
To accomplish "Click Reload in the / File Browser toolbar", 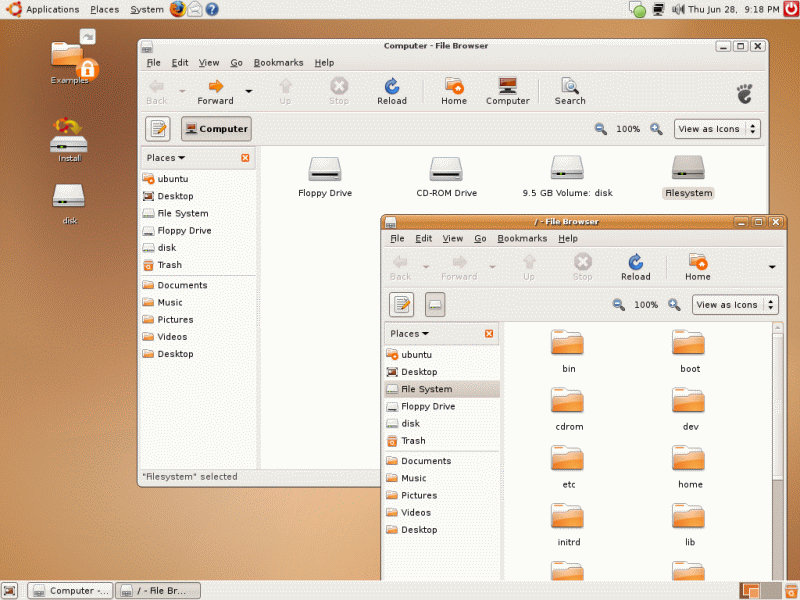I will click(x=636, y=268).
